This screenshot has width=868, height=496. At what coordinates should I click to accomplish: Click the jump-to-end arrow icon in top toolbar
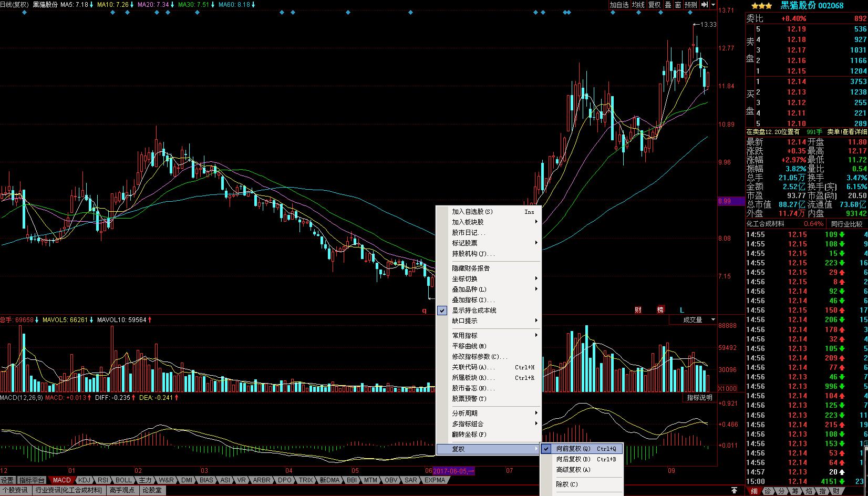[x=705, y=5]
